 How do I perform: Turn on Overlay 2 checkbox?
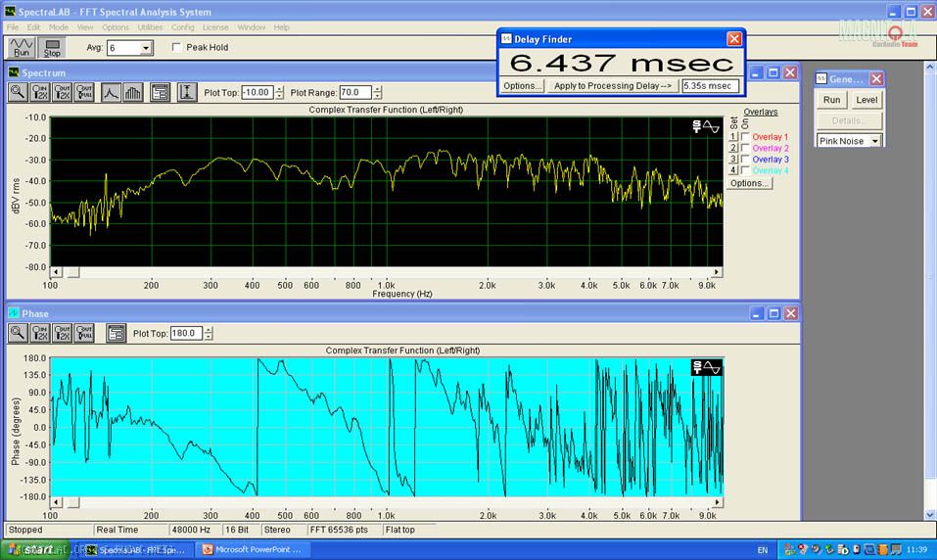[745, 148]
